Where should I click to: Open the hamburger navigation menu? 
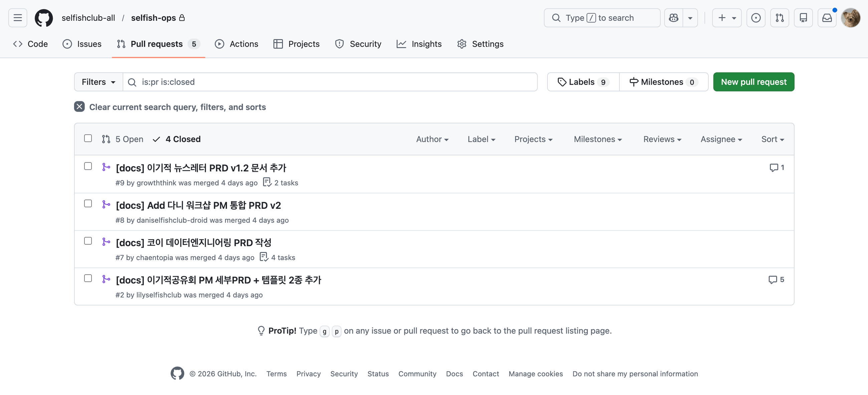tap(17, 17)
